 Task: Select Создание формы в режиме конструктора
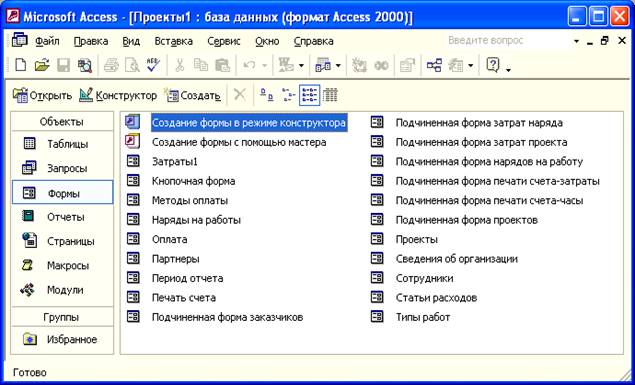click(x=248, y=123)
